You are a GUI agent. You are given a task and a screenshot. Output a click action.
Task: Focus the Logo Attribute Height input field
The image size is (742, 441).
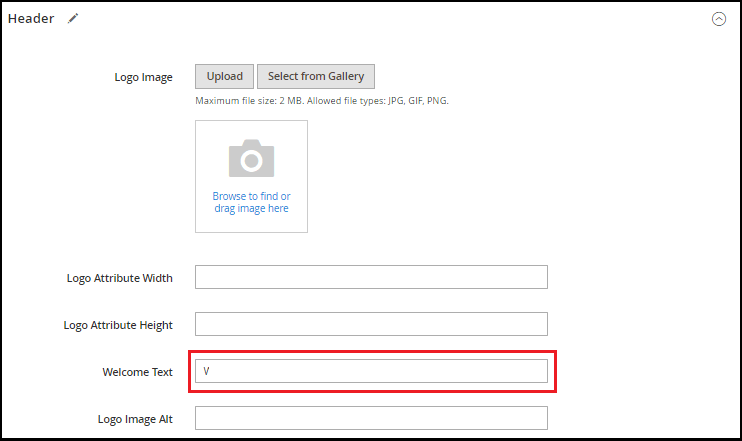pyautogui.click(x=371, y=324)
